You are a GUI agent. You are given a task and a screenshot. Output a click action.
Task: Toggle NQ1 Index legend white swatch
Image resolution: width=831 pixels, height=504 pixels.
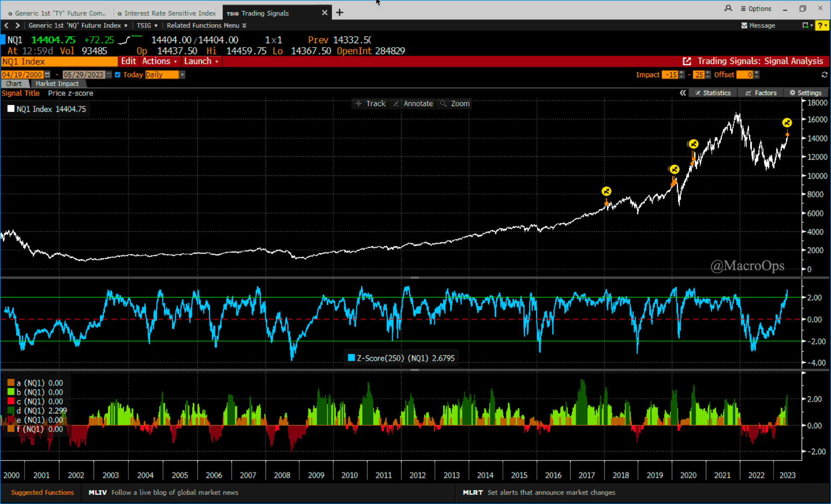(11, 109)
